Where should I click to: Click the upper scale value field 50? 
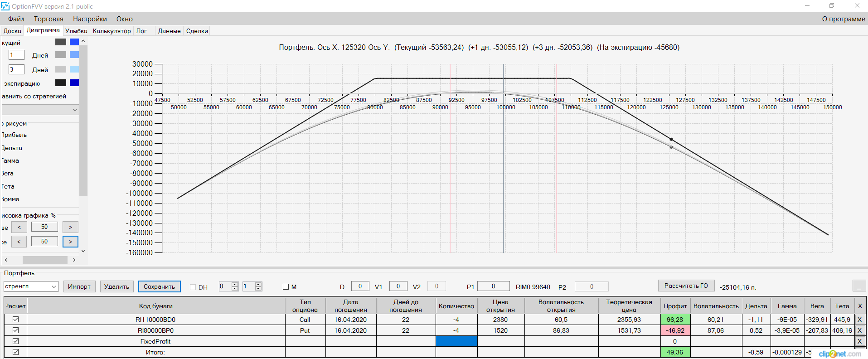pyautogui.click(x=44, y=227)
